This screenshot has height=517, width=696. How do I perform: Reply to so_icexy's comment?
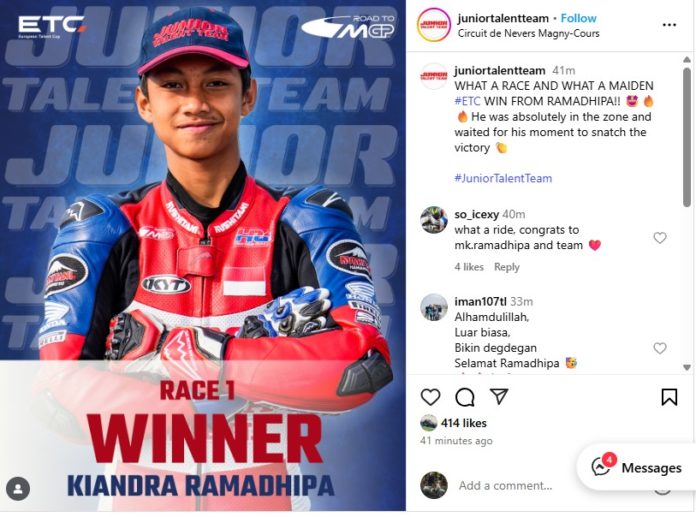506,267
